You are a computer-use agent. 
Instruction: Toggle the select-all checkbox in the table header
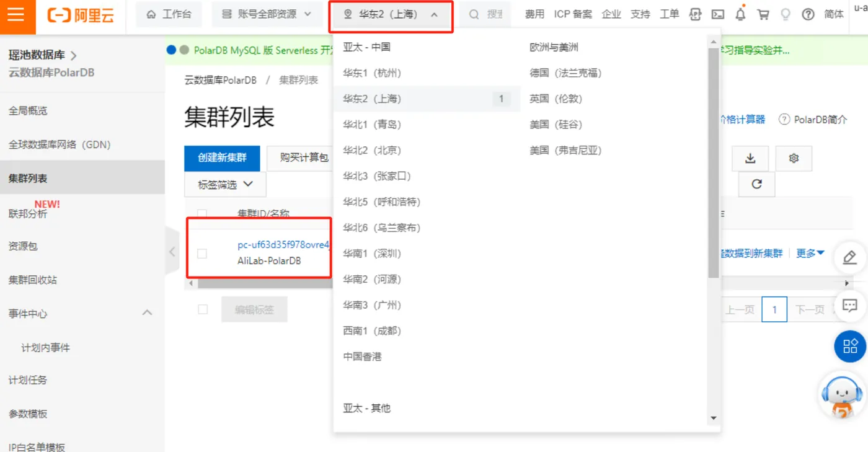click(x=202, y=213)
